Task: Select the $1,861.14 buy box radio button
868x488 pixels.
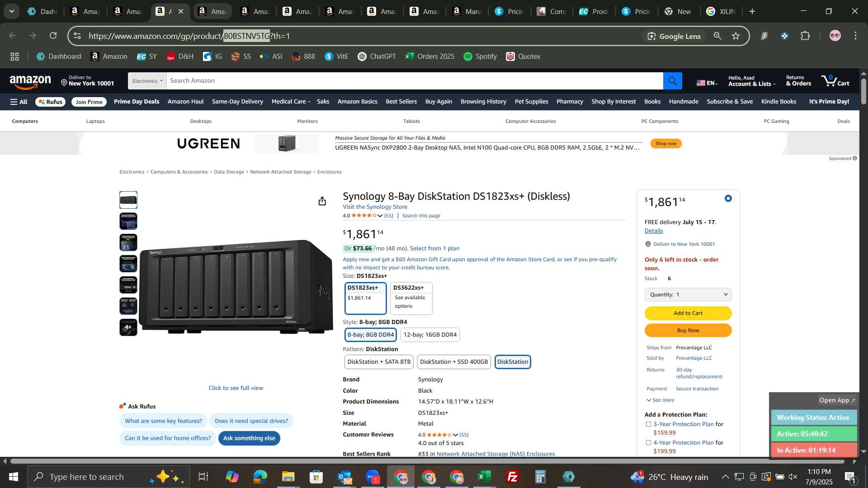Action: pos(728,198)
